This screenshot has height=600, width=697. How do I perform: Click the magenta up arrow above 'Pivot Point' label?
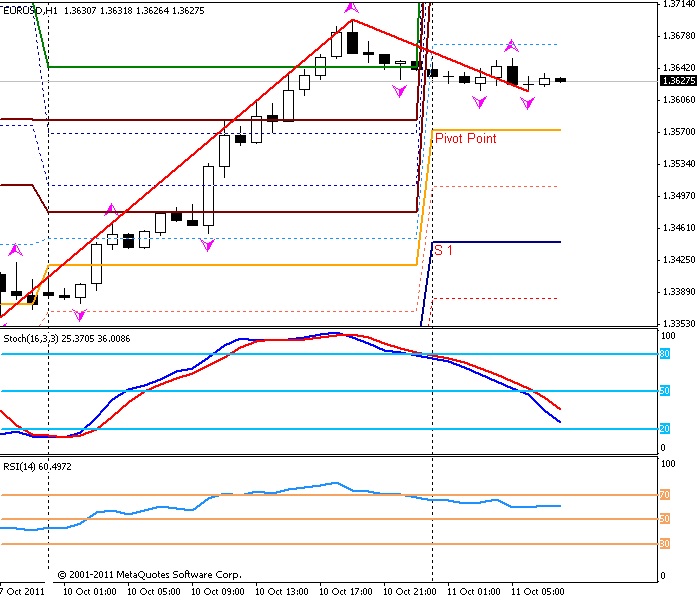511,45
